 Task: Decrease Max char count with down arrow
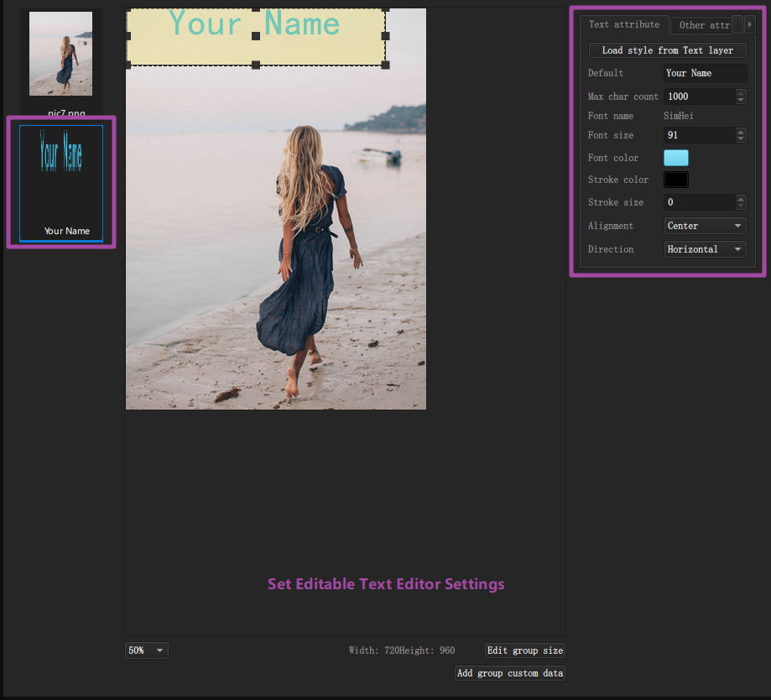pyautogui.click(x=741, y=101)
